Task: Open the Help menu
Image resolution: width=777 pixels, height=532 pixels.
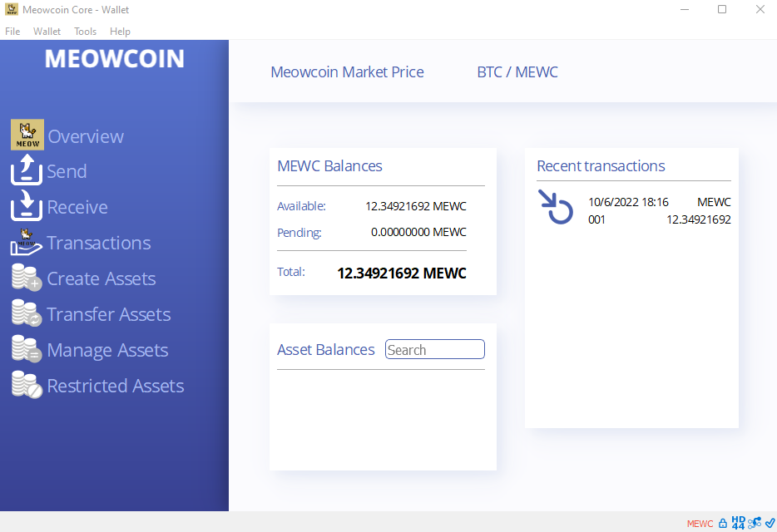Action: 120,32
